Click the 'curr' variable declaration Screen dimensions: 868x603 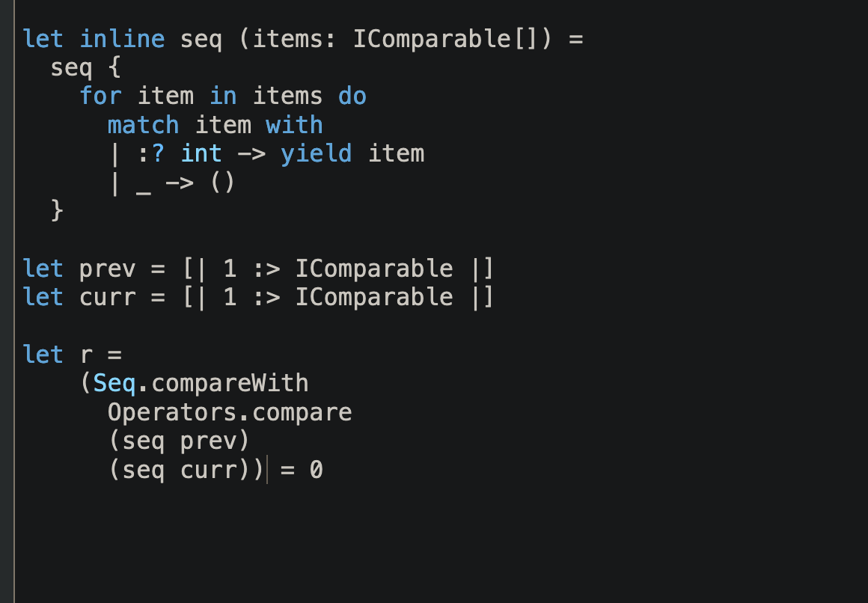click(x=108, y=298)
